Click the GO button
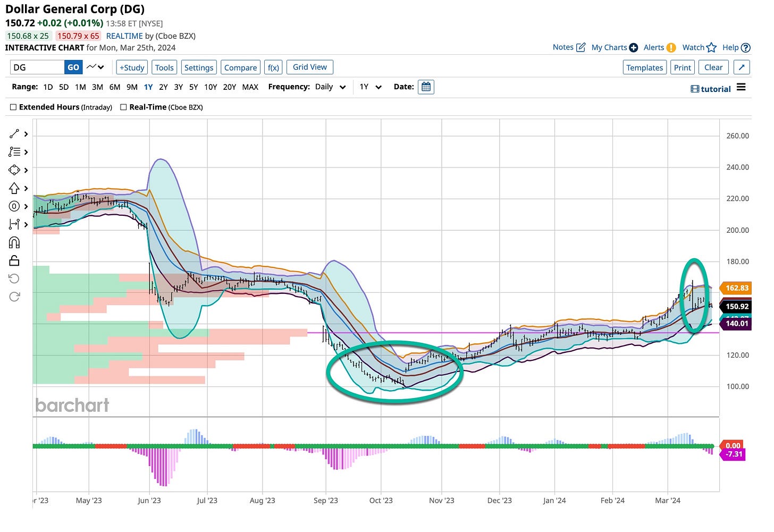This screenshot has height=532, width=774. pyautogui.click(x=73, y=67)
